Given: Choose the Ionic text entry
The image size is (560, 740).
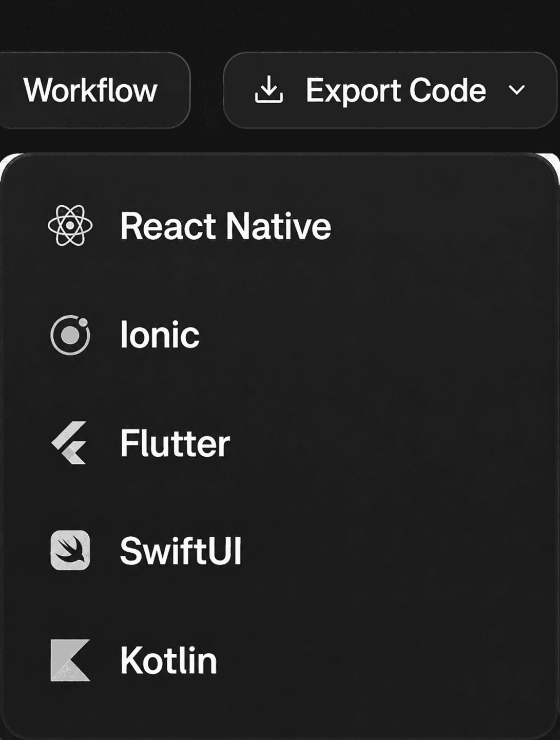Looking at the screenshot, I should pos(160,335).
